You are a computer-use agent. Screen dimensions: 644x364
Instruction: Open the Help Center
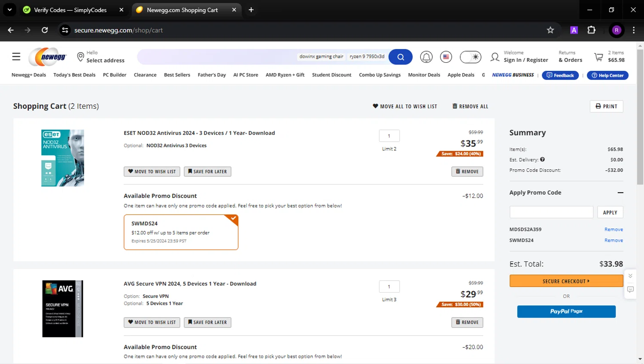[x=608, y=75]
